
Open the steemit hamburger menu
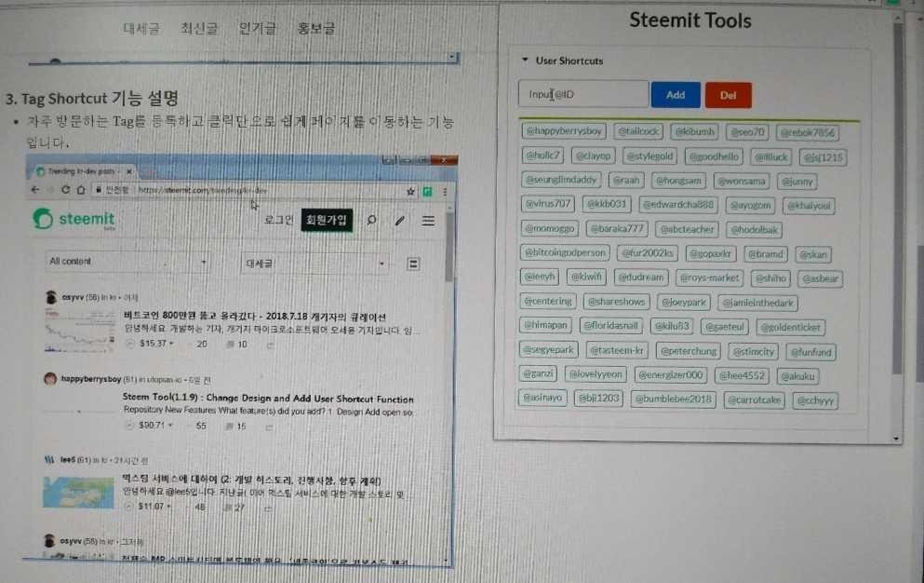[428, 221]
